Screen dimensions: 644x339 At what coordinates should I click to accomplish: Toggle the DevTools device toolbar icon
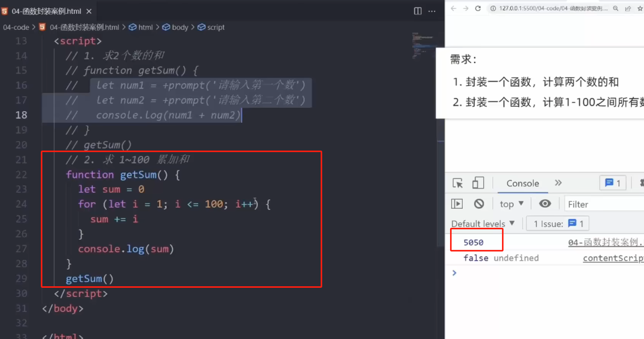pyautogui.click(x=478, y=183)
